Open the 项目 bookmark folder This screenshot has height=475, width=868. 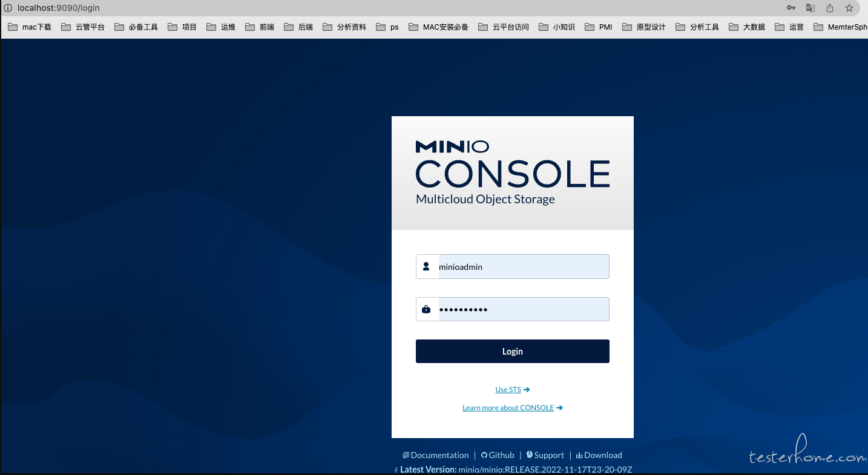pyautogui.click(x=182, y=27)
